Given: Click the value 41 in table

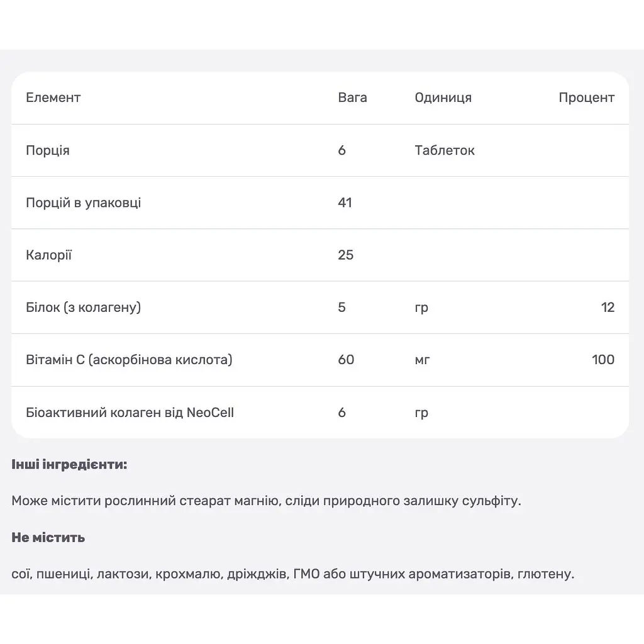Looking at the screenshot, I should tap(345, 203).
